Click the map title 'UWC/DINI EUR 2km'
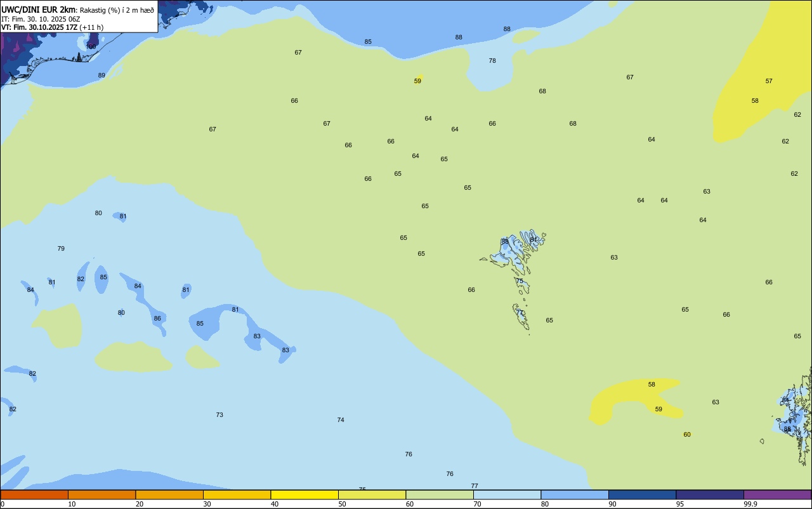Image resolution: width=812 pixels, height=509 pixels. click(x=39, y=10)
